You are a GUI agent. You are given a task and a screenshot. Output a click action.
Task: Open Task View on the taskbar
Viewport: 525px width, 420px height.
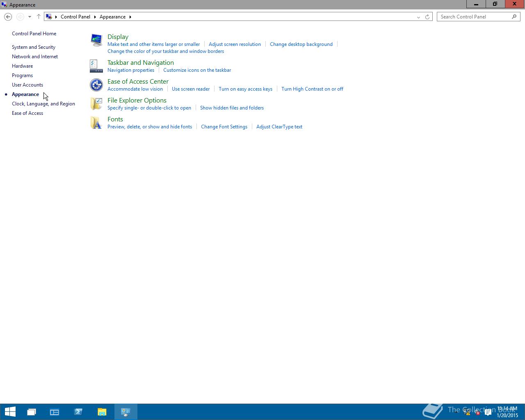tap(32, 412)
